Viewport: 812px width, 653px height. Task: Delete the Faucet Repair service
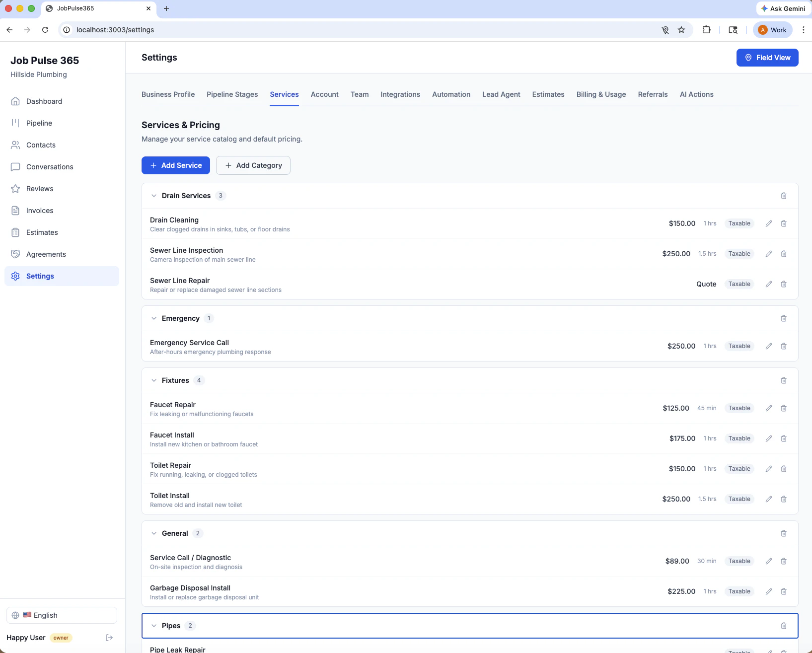click(x=784, y=408)
